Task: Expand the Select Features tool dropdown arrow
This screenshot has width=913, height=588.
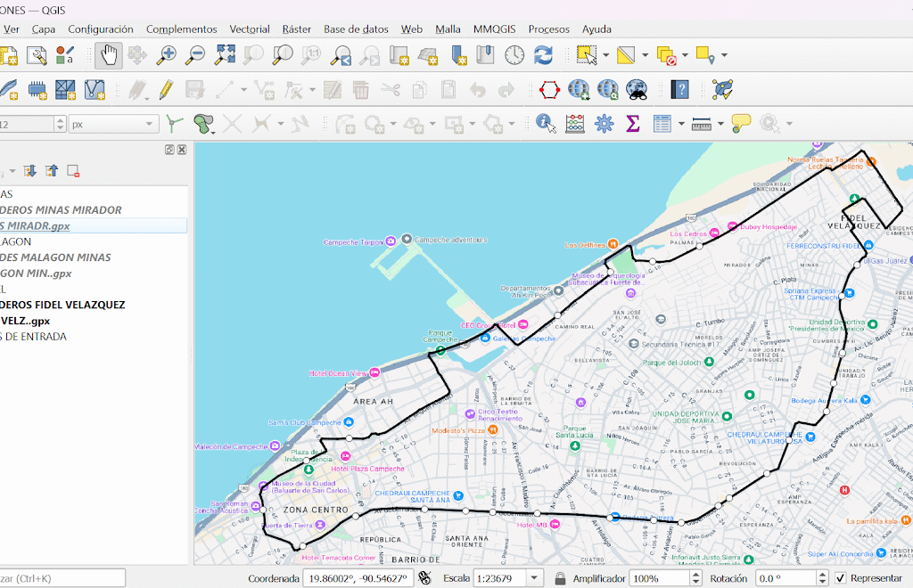Action: (x=605, y=55)
